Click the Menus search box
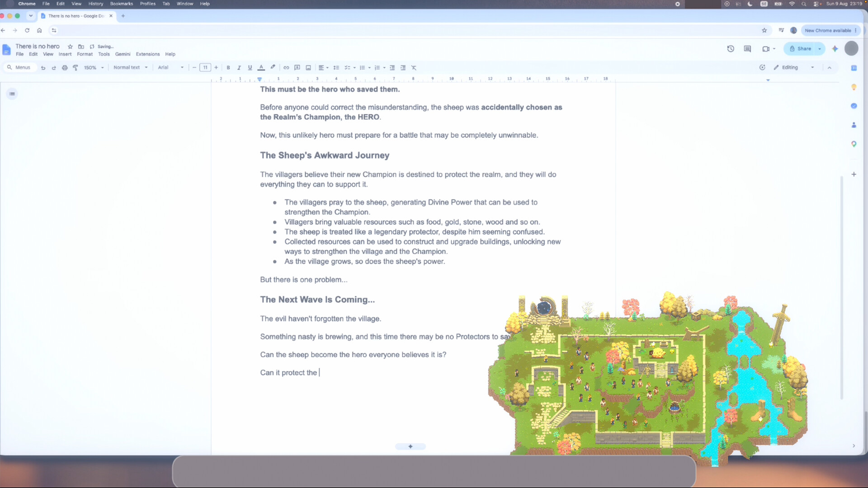 pyautogui.click(x=19, y=68)
